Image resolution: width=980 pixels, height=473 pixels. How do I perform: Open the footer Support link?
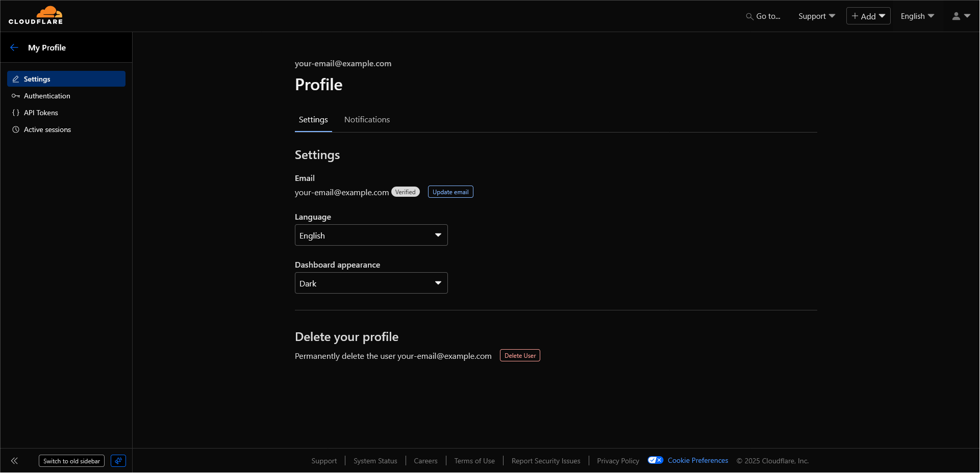pos(324,461)
